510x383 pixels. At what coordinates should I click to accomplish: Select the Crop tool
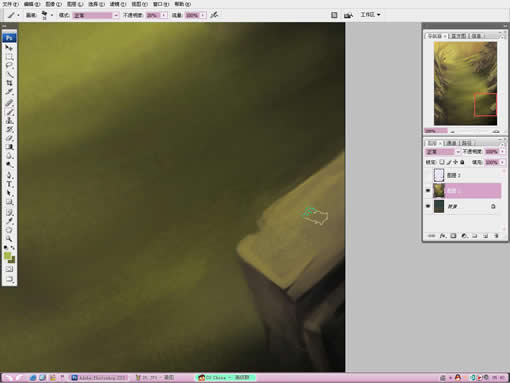(x=9, y=83)
